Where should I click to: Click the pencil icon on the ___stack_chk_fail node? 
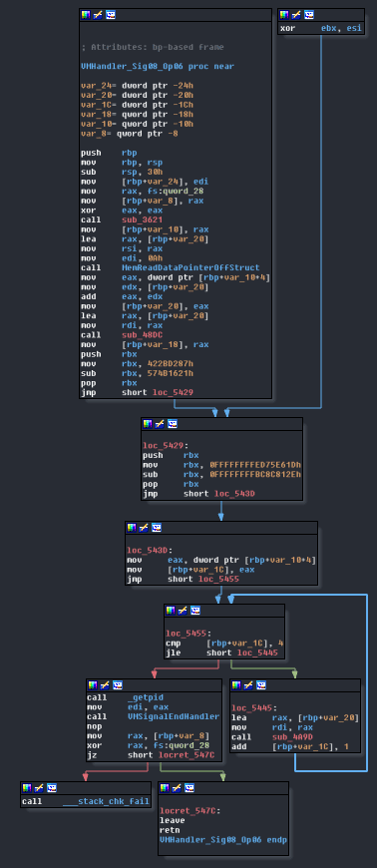pos(39,788)
